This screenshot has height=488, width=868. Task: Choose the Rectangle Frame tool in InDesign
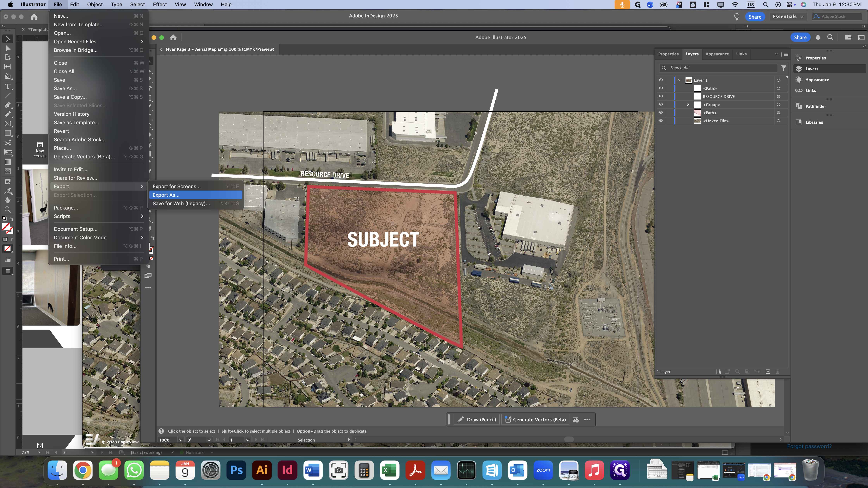click(x=8, y=124)
